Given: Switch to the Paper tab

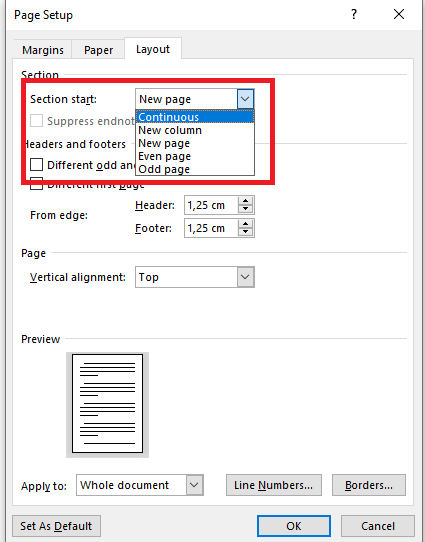Looking at the screenshot, I should [98, 50].
